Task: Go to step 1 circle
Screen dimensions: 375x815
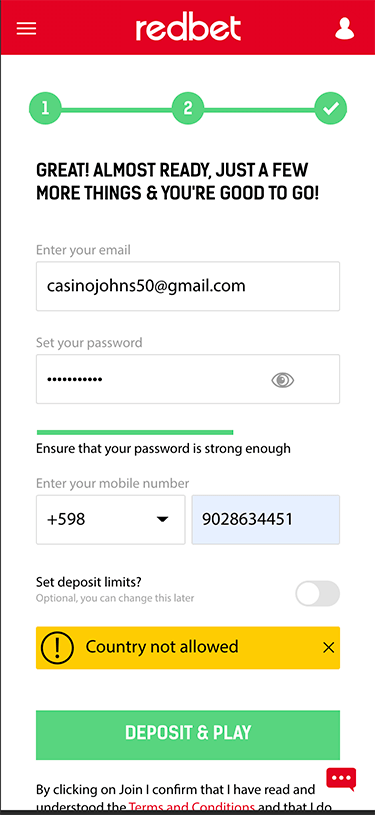Action: click(x=45, y=108)
